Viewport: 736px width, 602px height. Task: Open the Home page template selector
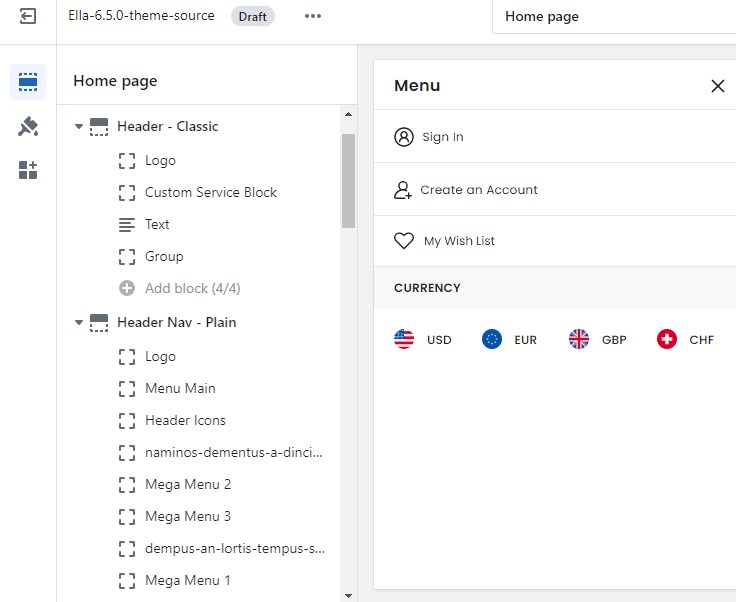click(614, 17)
